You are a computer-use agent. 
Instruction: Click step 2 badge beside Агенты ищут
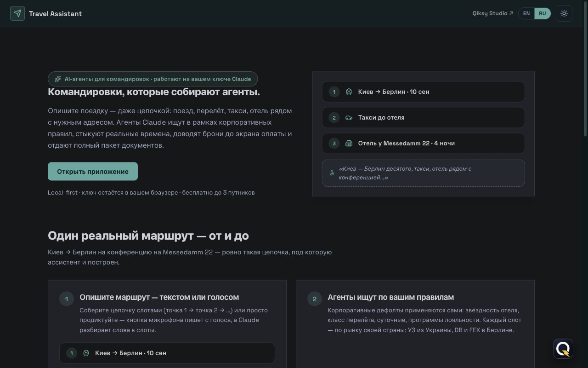(315, 299)
